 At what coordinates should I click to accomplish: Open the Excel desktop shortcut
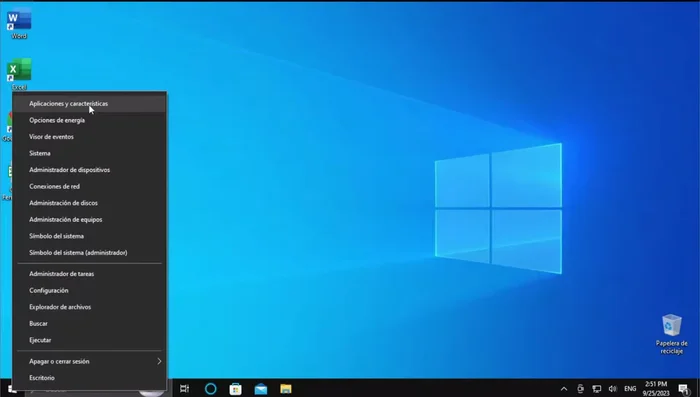[x=19, y=74]
